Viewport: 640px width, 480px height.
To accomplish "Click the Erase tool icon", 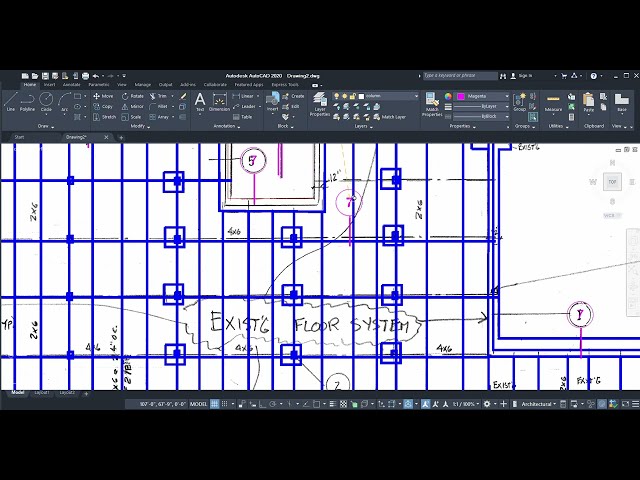I will coord(183,96).
